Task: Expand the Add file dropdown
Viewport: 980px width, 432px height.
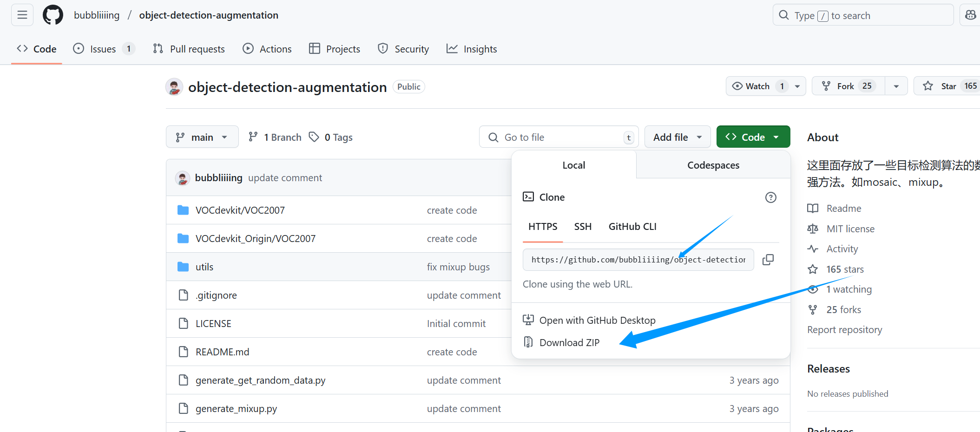Action: click(x=677, y=137)
